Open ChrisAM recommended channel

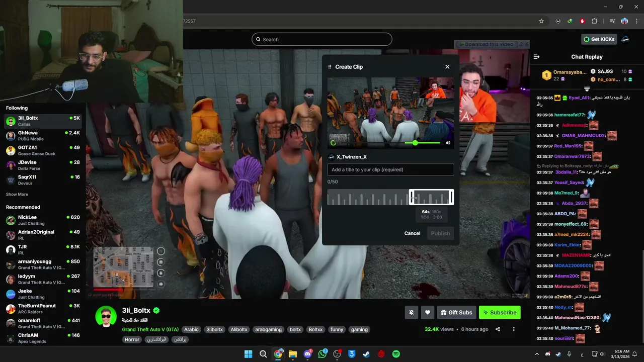tap(43, 338)
